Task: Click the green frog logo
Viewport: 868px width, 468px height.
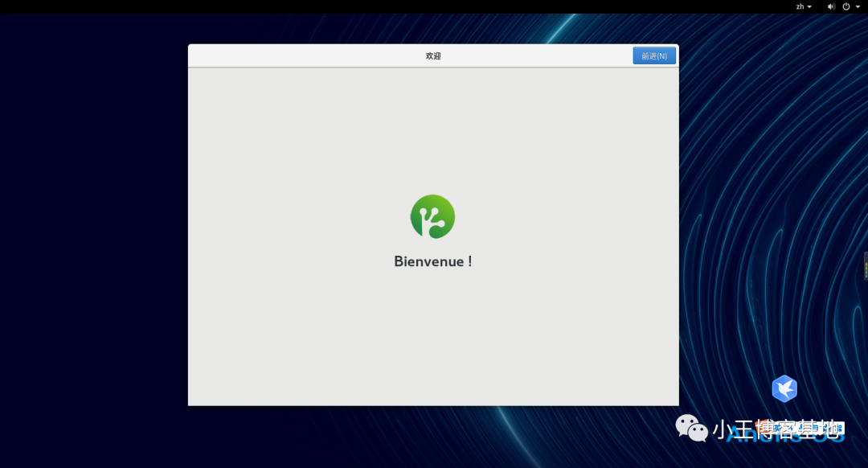Action: pyautogui.click(x=433, y=216)
